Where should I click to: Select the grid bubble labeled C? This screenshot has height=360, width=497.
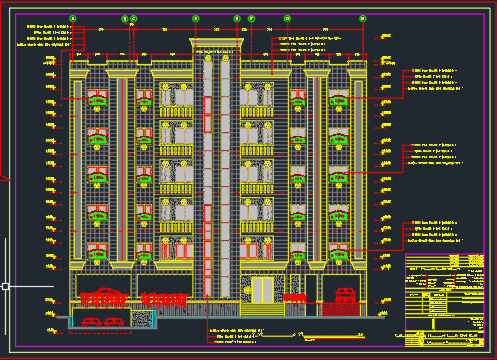pyautogui.click(x=133, y=19)
